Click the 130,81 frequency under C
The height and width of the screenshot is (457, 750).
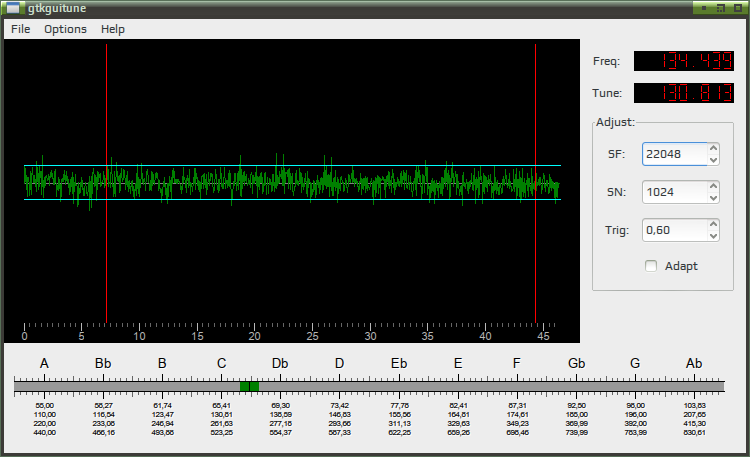coord(221,414)
